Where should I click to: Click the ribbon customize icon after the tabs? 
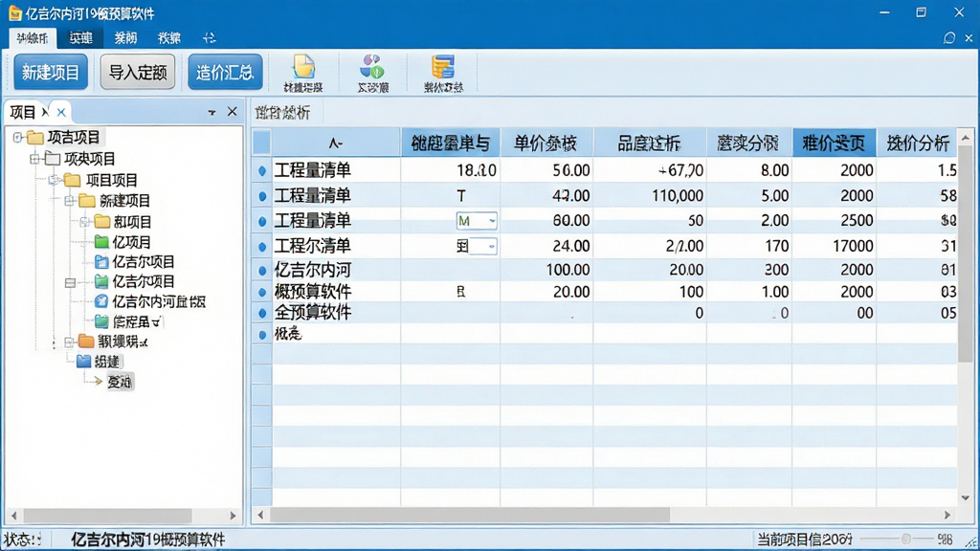coord(210,38)
